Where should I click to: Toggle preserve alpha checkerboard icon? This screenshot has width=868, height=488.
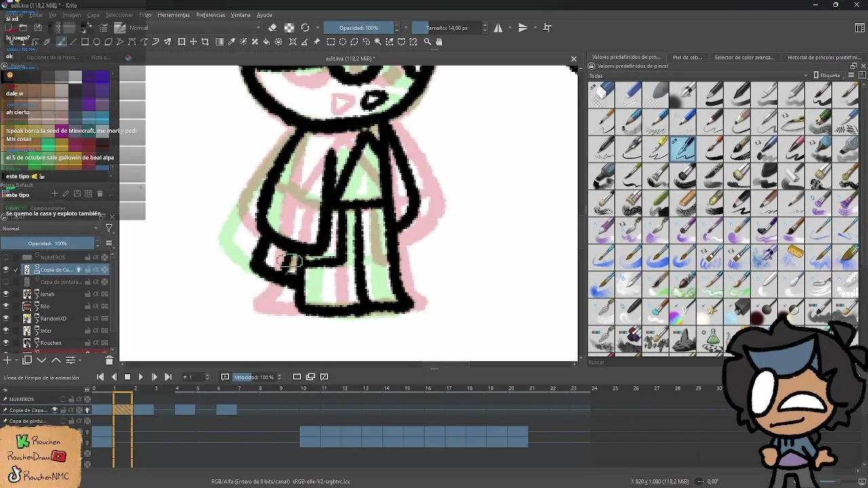pos(289,28)
